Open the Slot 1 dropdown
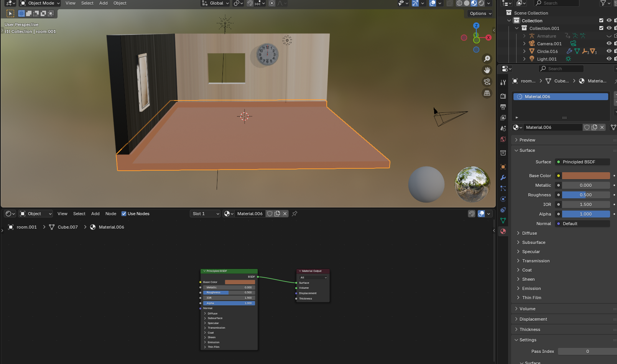This screenshot has width=617, height=364. tap(205, 214)
